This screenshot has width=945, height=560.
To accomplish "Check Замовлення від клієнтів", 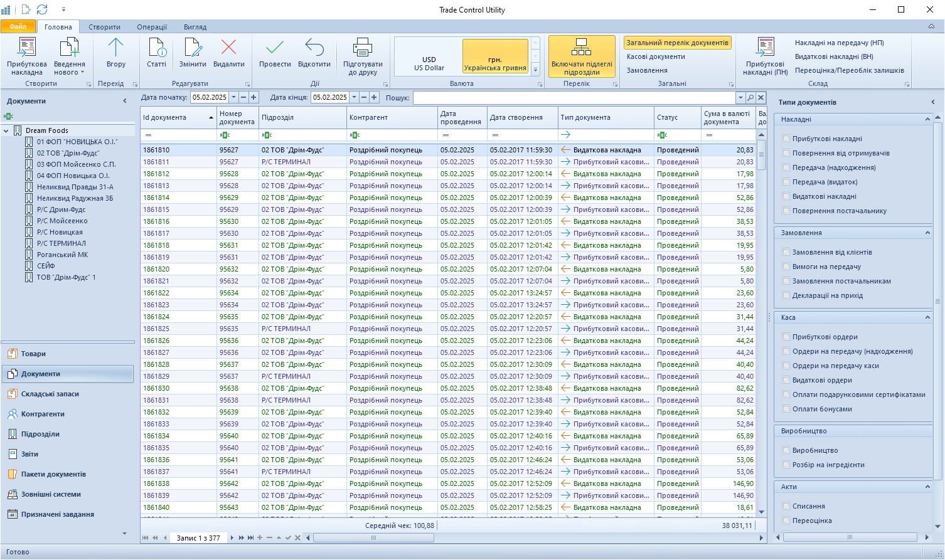I will (x=786, y=252).
